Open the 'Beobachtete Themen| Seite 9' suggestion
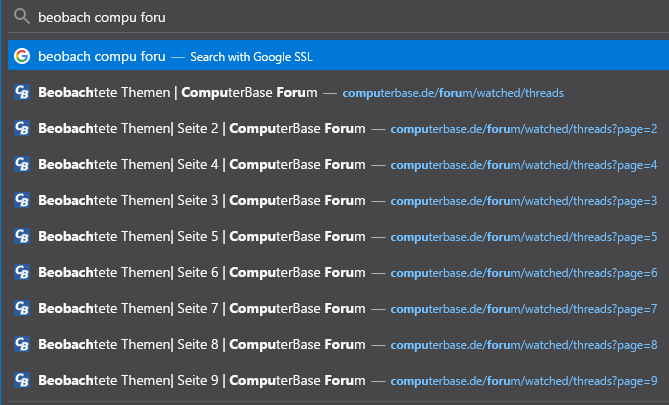 [x=338, y=380]
